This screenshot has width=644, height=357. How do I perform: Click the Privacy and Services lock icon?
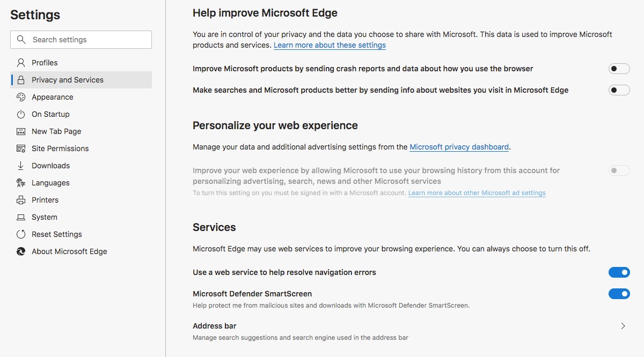click(x=20, y=79)
